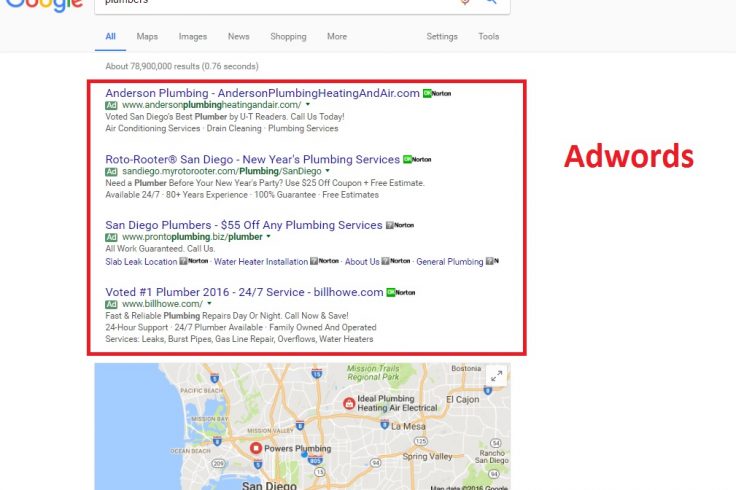Click the El Cajon label on map
The width and height of the screenshot is (736, 490).
pyautogui.click(x=463, y=399)
